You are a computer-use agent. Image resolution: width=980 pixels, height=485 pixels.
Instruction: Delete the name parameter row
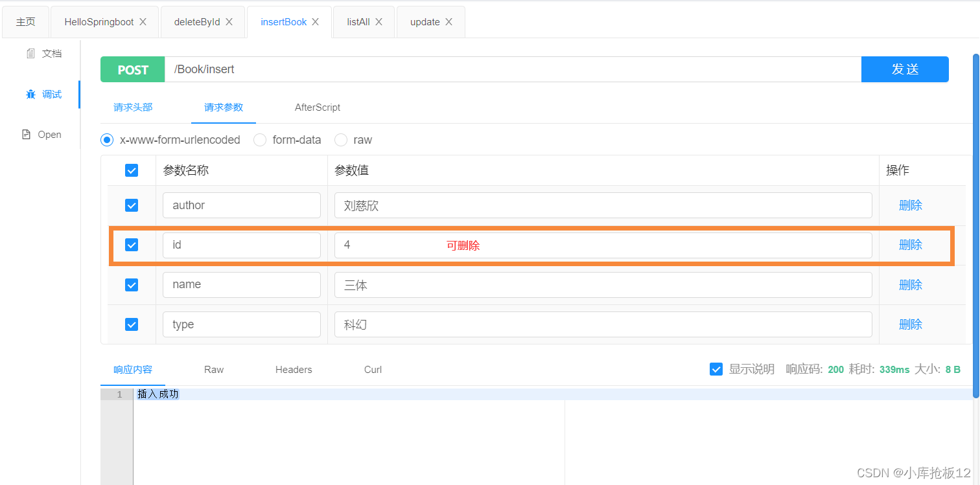[911, 285]
